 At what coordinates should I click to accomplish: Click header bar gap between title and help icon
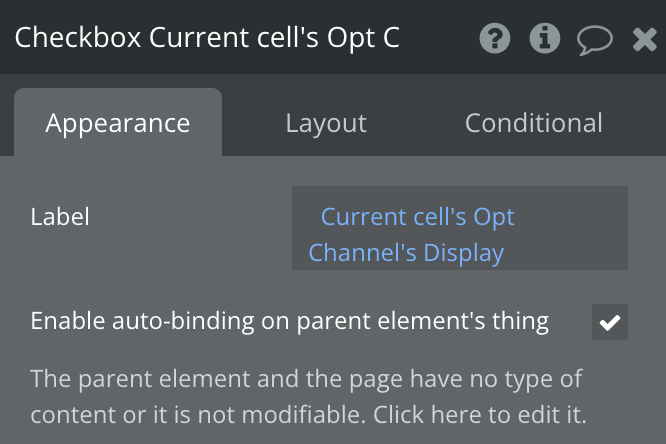point(440,38)
